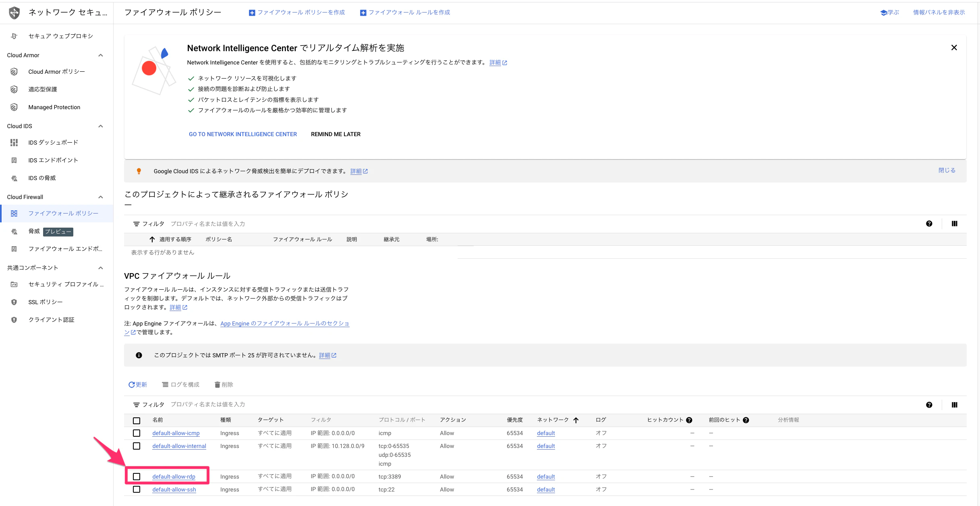This screenshot has width=980, height=506.
Task: Click REMIND ME LATER
Action: 336,134
